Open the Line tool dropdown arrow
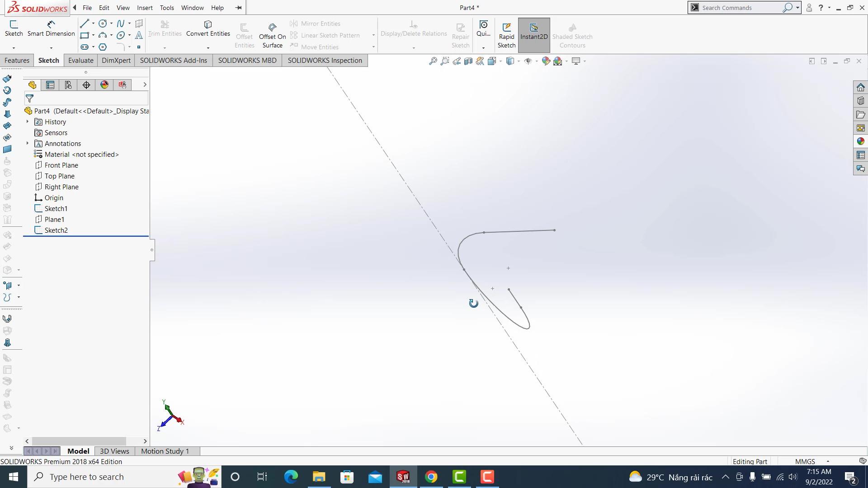 pos(93,23)
